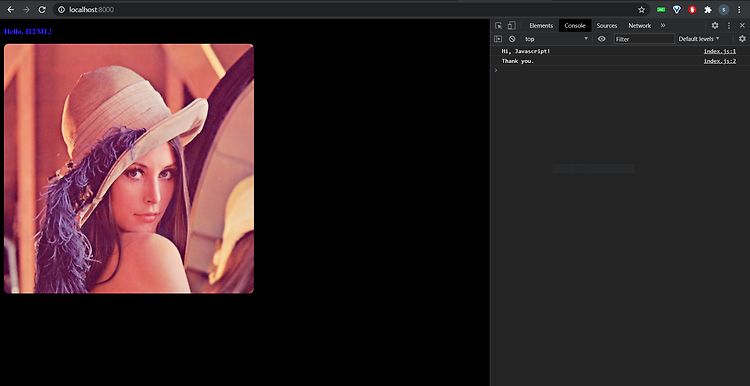
Task: Create a live expression with eye icon
Action: [x=602, y=39]
